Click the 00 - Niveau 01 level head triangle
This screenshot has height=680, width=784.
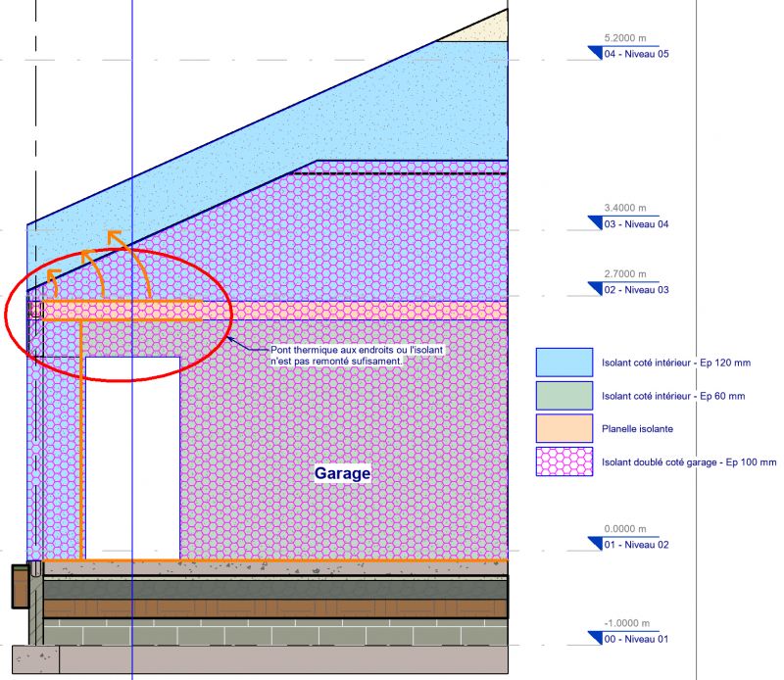click(595, 639)
